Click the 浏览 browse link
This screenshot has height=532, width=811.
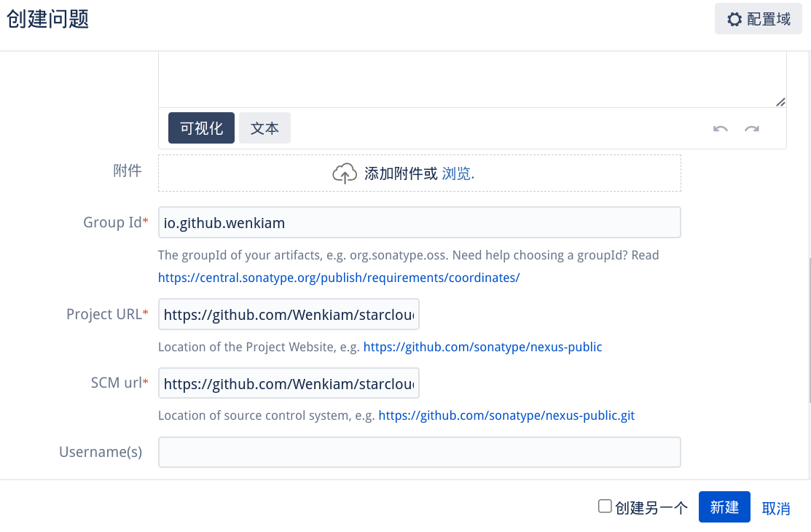pos(458,173)
